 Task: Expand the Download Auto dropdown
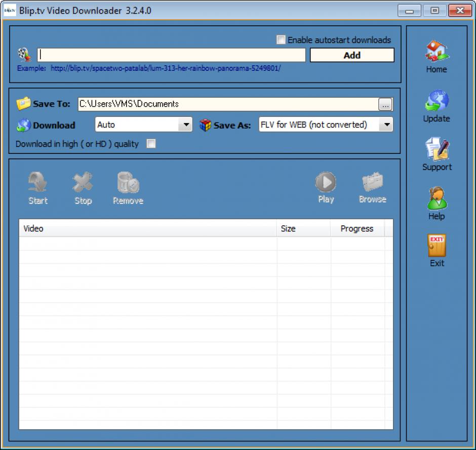pos(186,125)
